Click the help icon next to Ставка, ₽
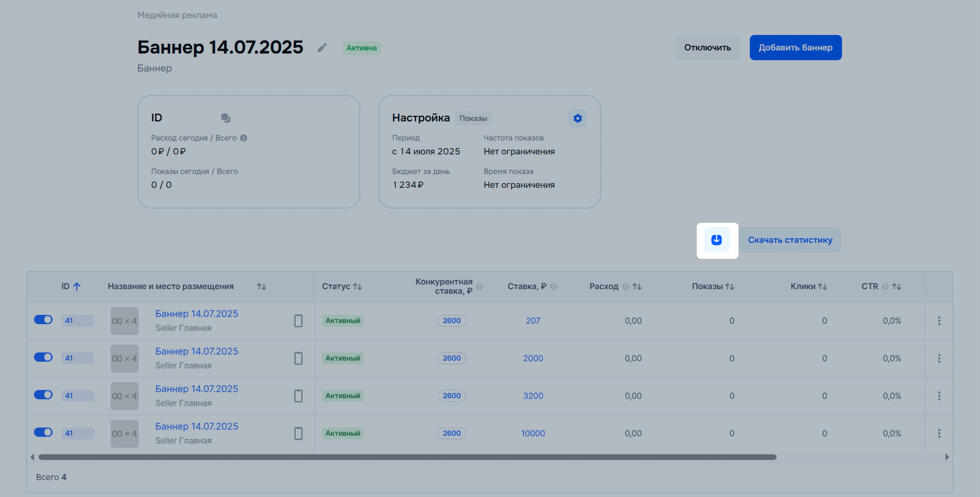Screen dimensions: 980x497 tap(554, 287)
